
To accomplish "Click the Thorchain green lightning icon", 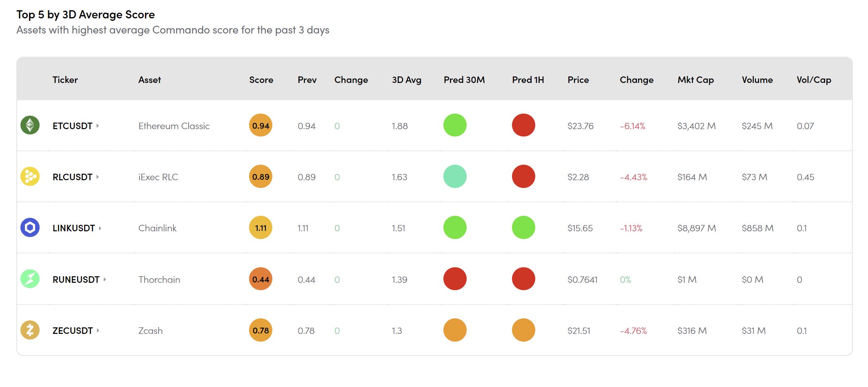I will tap(30, 279).
